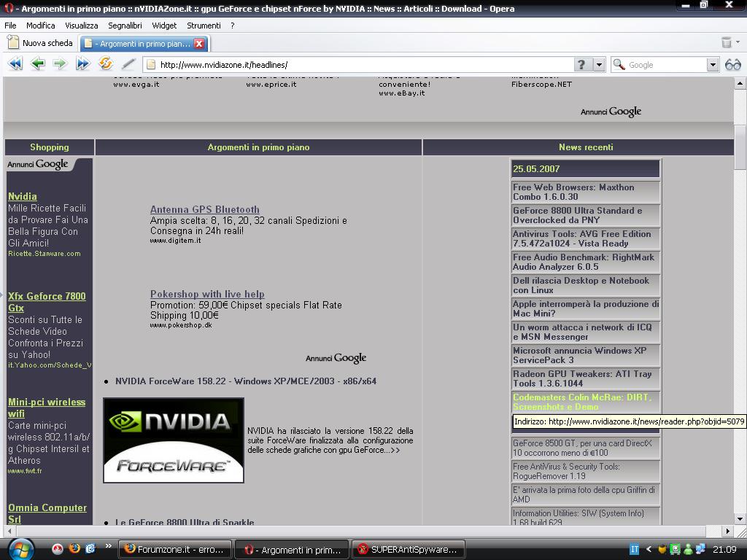Switch to the Nuova scheda tab

41,43
